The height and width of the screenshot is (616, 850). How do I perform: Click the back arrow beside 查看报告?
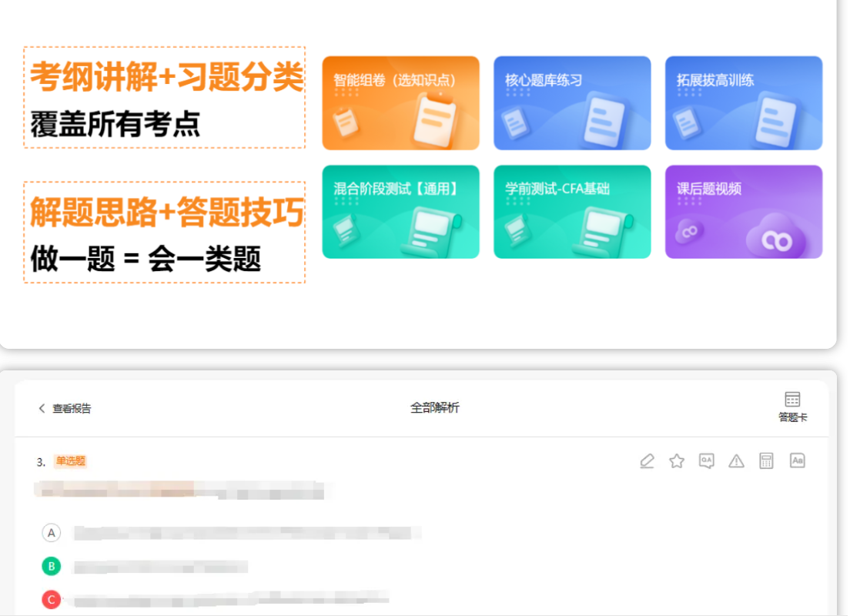tap(42, 408)
